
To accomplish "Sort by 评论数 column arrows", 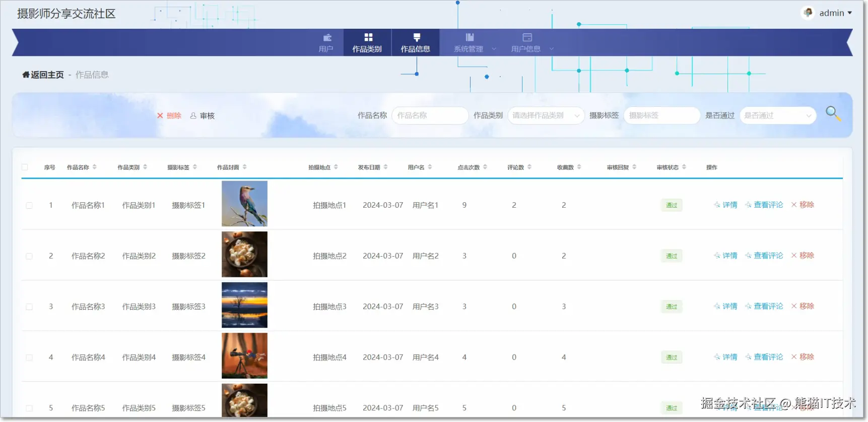I will pyautogui.click(x=529, y=167).
